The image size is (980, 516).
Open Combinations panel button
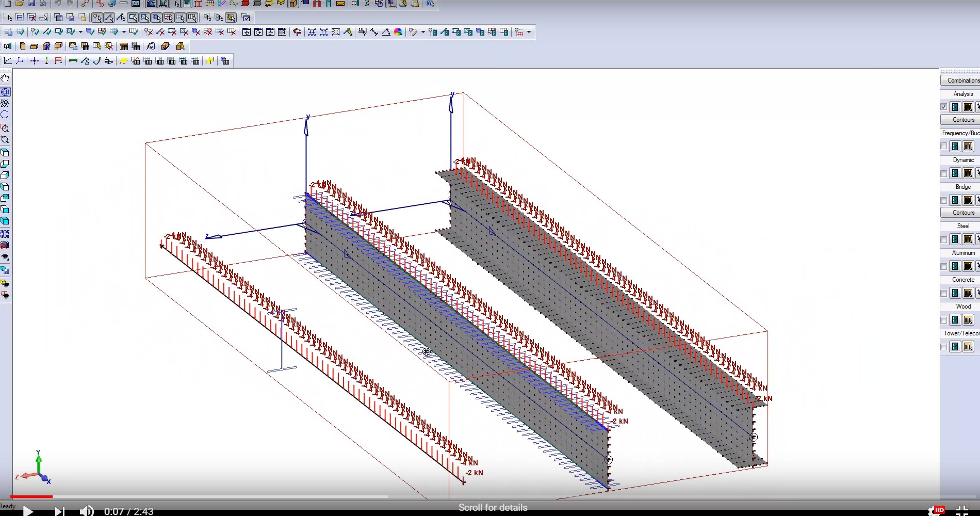pyautogui.click(x=960, y=80)
